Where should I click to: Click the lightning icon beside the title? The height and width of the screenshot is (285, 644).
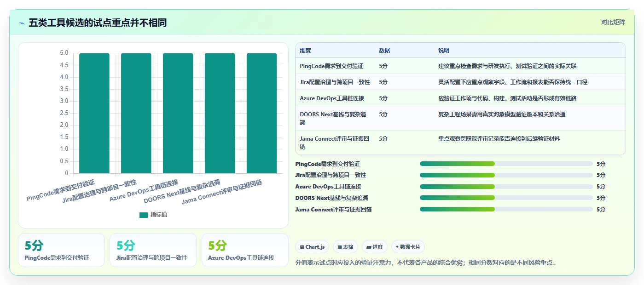pos(22,23)
